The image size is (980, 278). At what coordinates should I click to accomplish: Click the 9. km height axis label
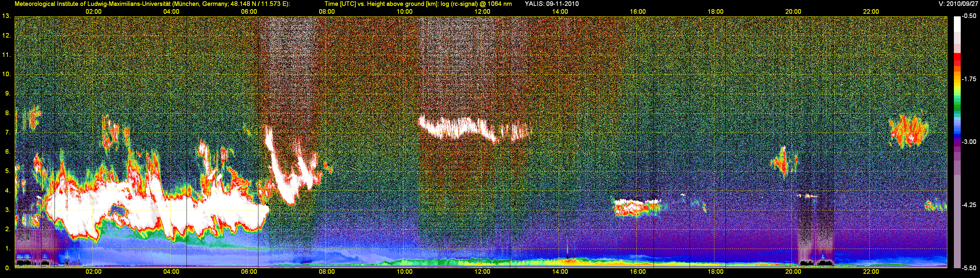(8, 94)
